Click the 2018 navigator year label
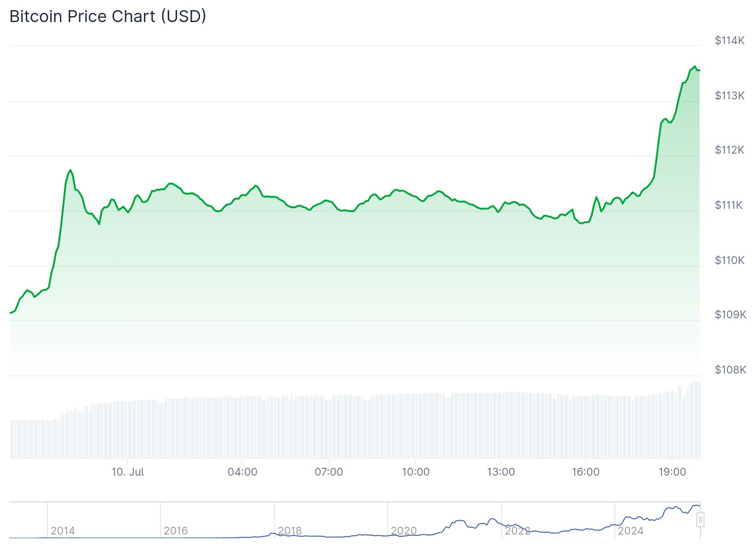The height and width of the screenshot is (552, 756). [290, 531]
